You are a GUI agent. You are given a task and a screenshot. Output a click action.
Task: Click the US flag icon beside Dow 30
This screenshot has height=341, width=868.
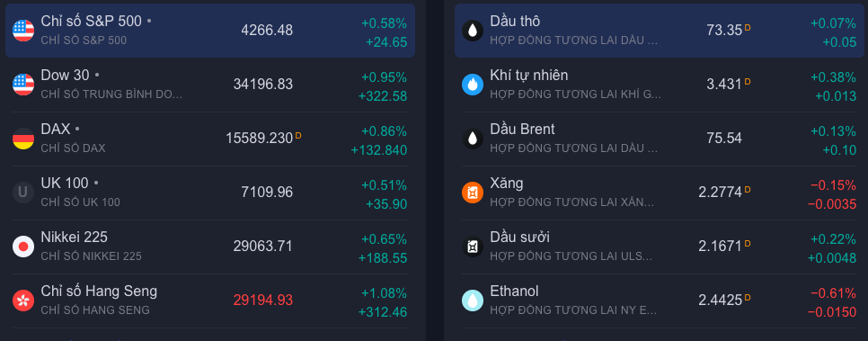pos(23,85)
